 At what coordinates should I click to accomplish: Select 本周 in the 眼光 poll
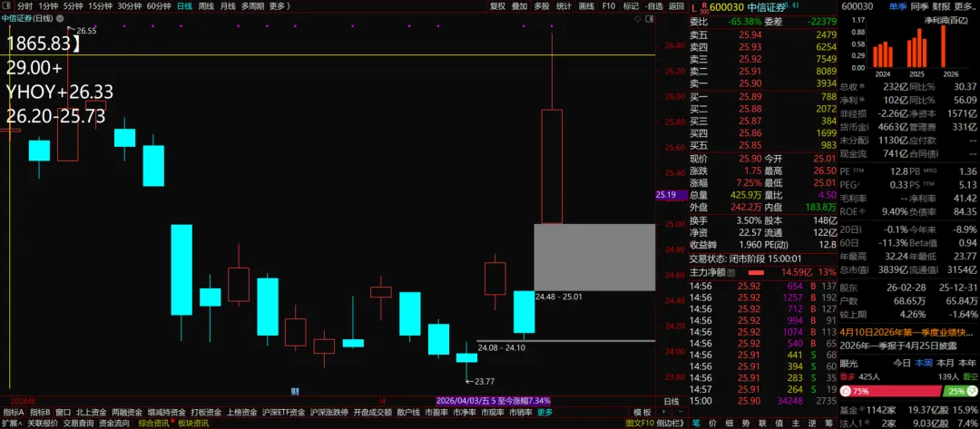923,362
